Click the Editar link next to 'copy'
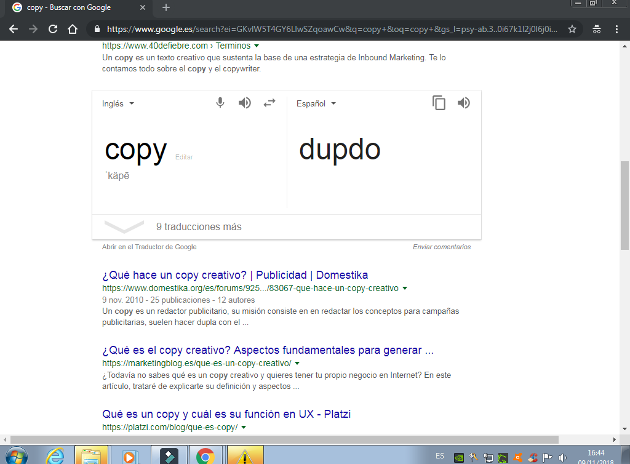Image resolution: width=630 pixels, height=464 pixels. point(184,157)
